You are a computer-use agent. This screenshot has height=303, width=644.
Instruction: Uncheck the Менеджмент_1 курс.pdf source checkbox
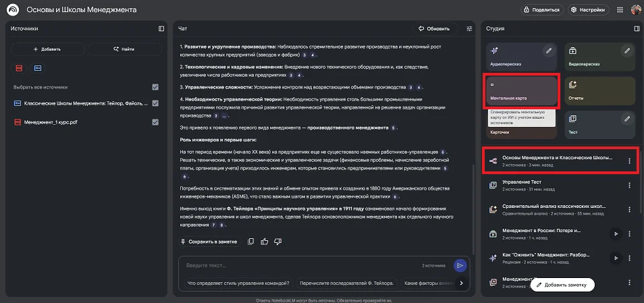pos(155,122)
